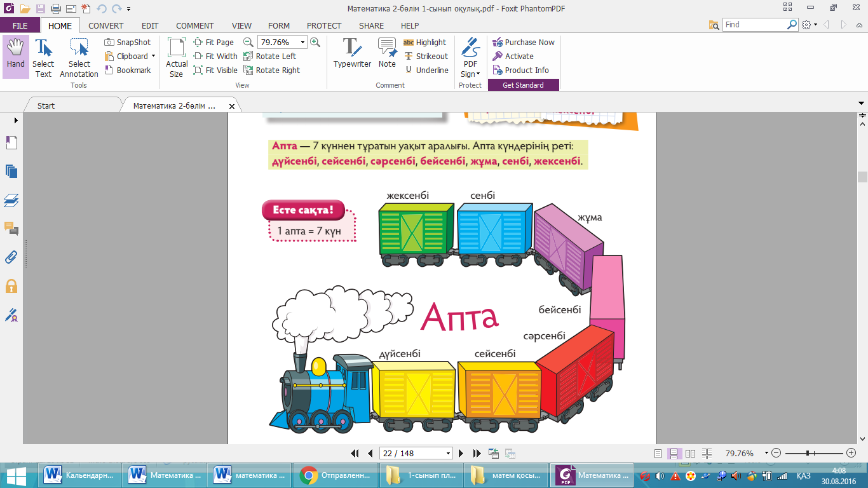Zoom out using ribbon magnifier minus
The image size is (868, 488).
(x=248, y=42)
